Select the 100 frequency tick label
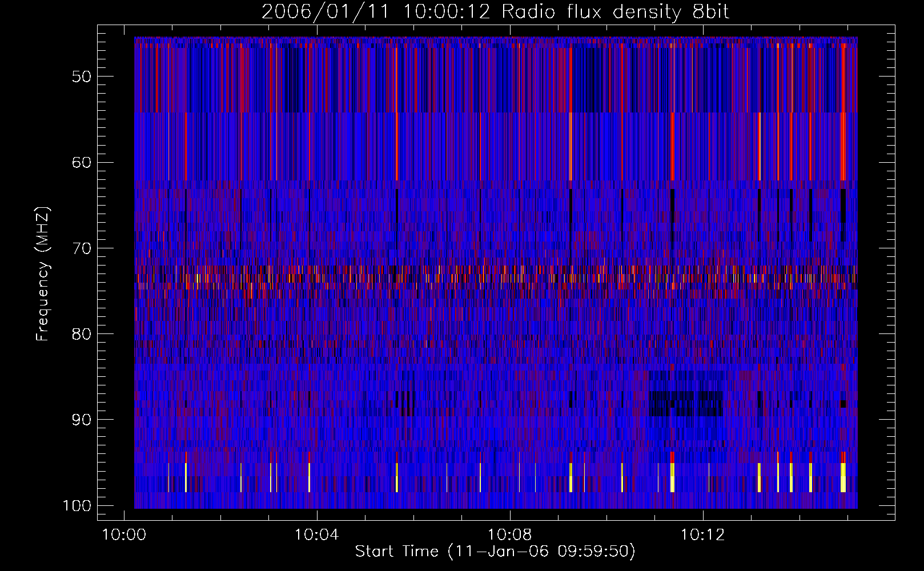This screenshot has height=571, width=924. click(x=77, y=506)
